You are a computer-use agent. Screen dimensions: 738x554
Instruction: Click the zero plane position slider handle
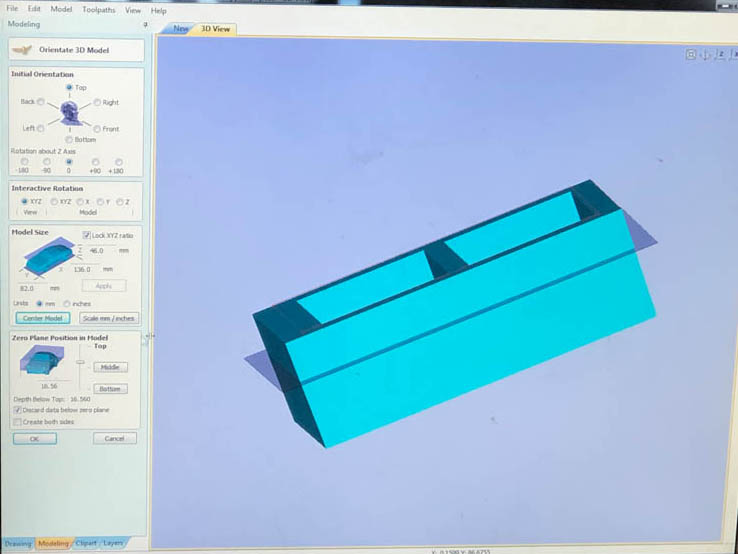point(80,362)
